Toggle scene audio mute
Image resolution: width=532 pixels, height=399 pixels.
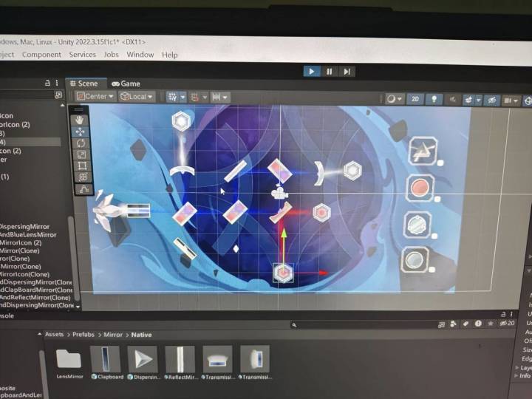click(x=452, y=100)
